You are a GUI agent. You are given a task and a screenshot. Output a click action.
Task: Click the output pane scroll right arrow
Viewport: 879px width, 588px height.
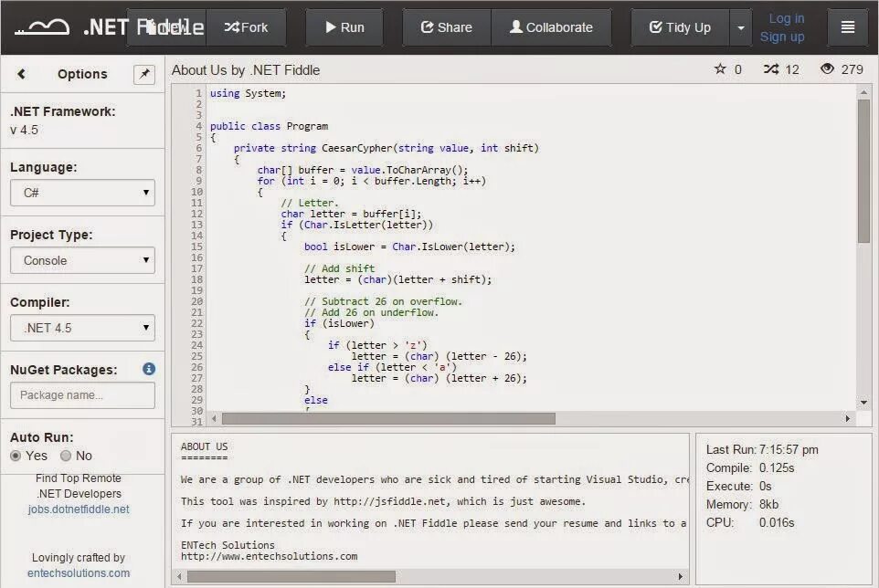click(680, 576)
